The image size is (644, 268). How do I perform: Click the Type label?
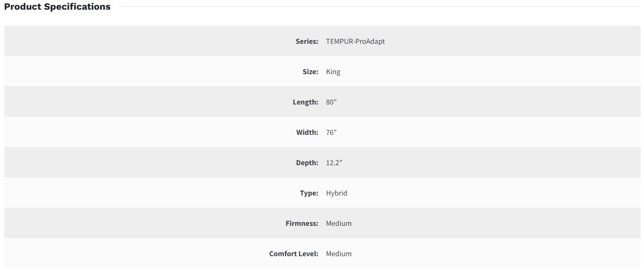pyautogui.click(x=309, y=193)
